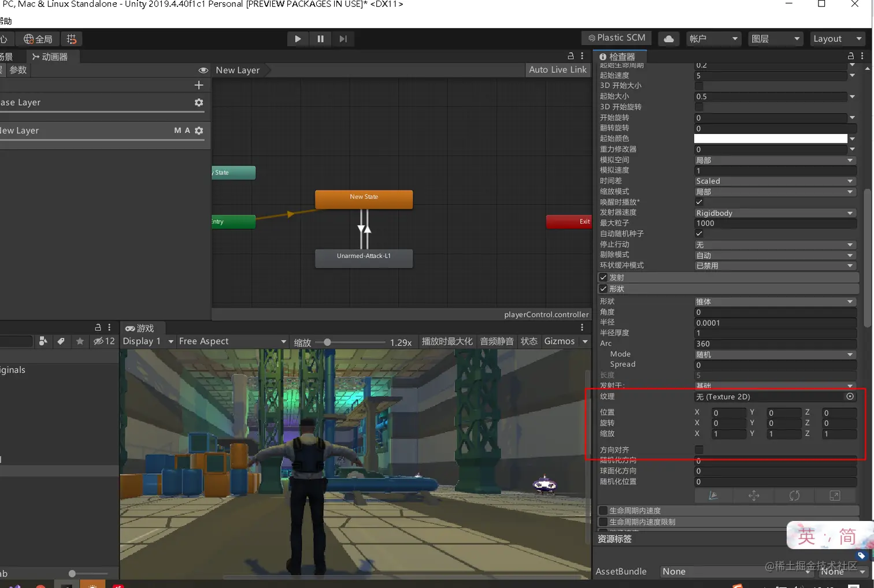Switch to the 参数 (Parameters) tab

18,70
